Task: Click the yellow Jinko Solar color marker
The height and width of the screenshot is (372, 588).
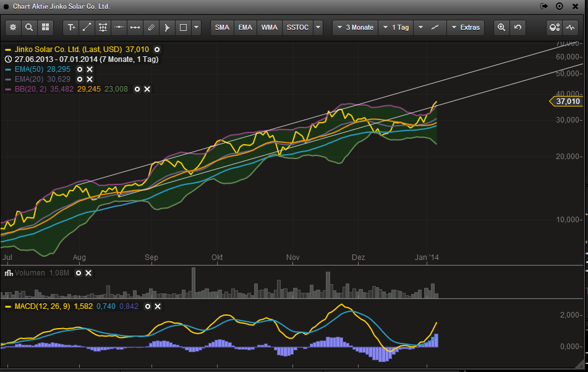Action: pyautogui.click(x=8, y=49)
